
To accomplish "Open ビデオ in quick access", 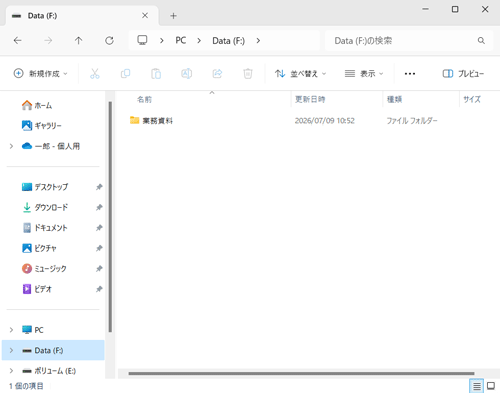I will tap(37, 289).
